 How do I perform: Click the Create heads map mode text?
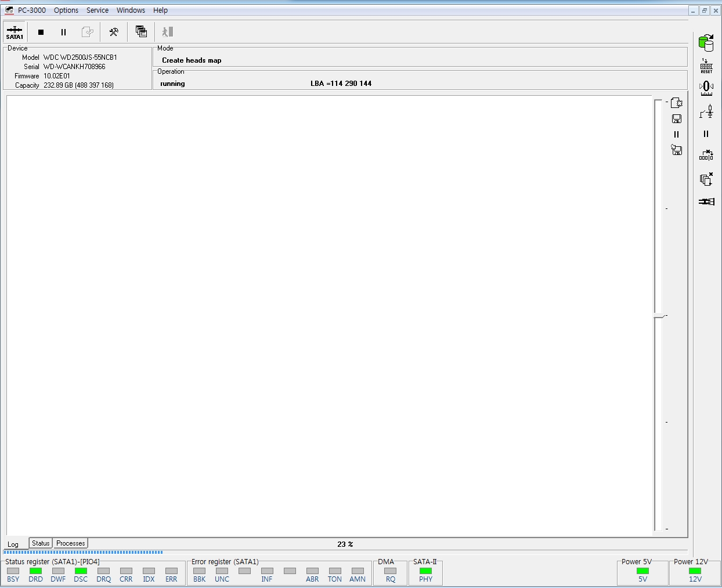(192, 60)
